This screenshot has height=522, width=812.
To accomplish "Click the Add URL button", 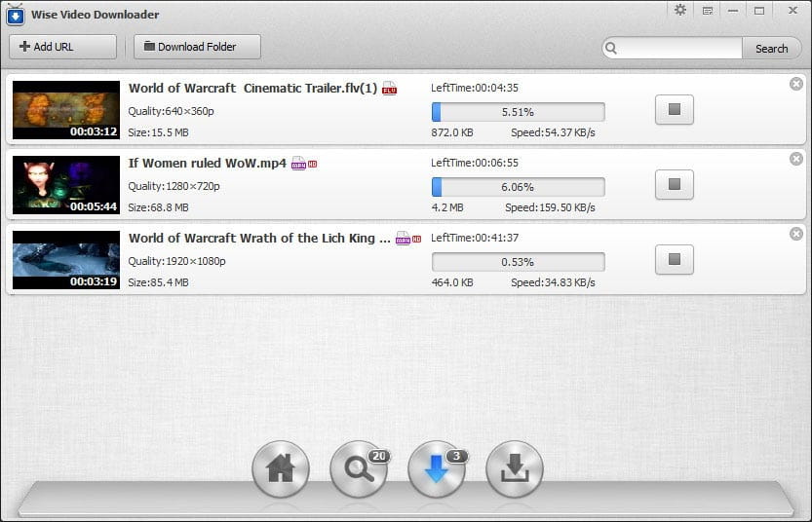I will (62, 47).
